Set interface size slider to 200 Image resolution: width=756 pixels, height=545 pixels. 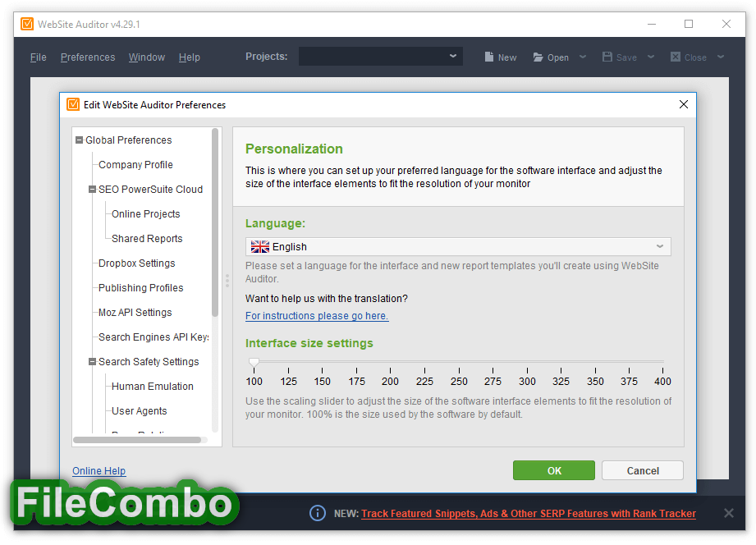pos(390,361)
